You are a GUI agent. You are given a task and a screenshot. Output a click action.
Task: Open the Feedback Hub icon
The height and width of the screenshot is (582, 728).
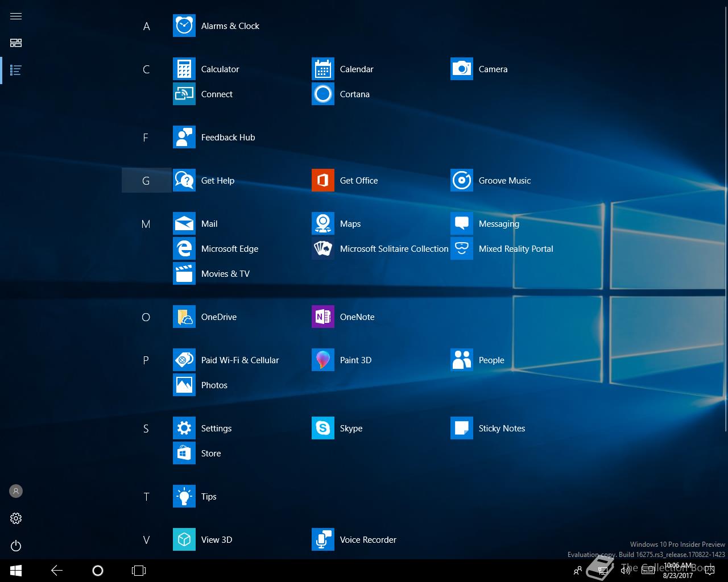pyautogui.click(x=184, y=137)
